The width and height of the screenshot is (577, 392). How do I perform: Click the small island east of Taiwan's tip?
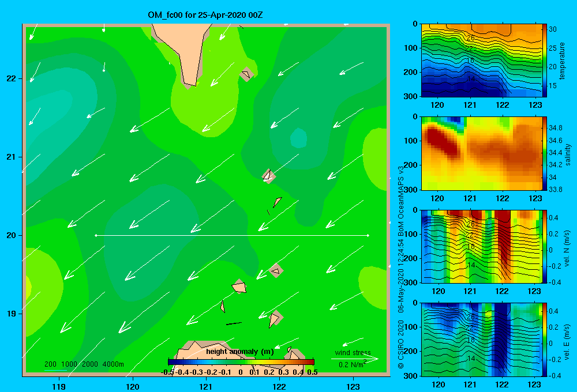pyautogui.click(x=246, y=74)
